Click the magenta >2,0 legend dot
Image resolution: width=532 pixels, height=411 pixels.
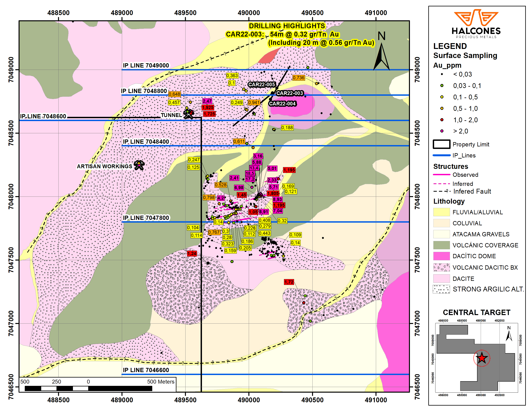[x=442, y=131]
